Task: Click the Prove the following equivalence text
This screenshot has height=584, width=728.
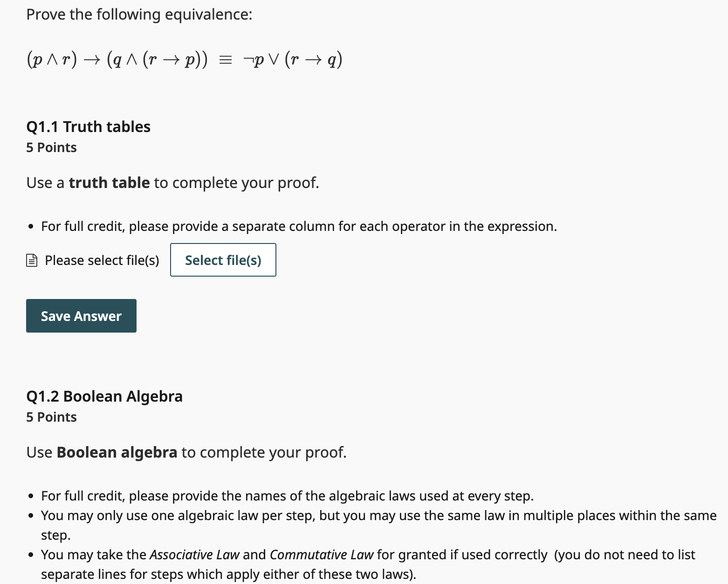Action: click(139, 14)
